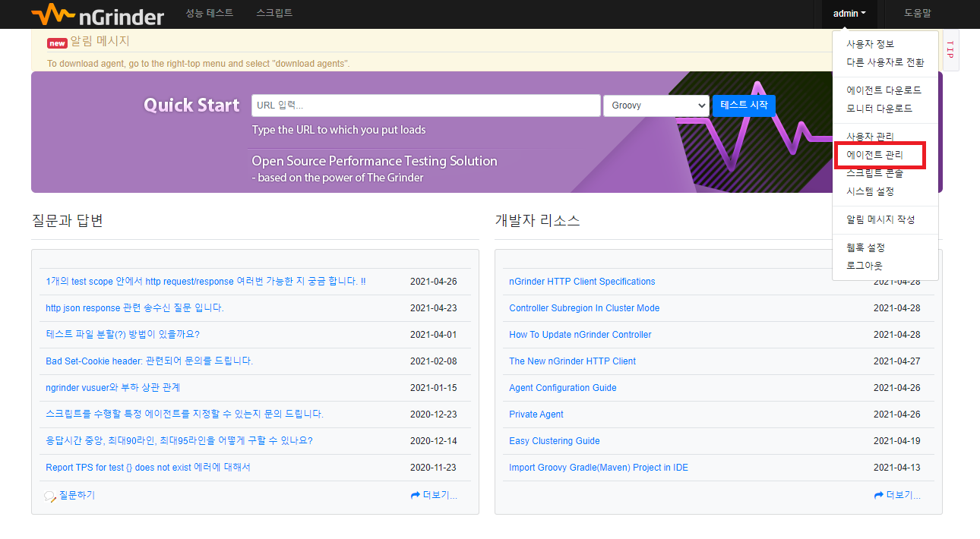Toggle the TIP side tab

(x=950, y=50)
